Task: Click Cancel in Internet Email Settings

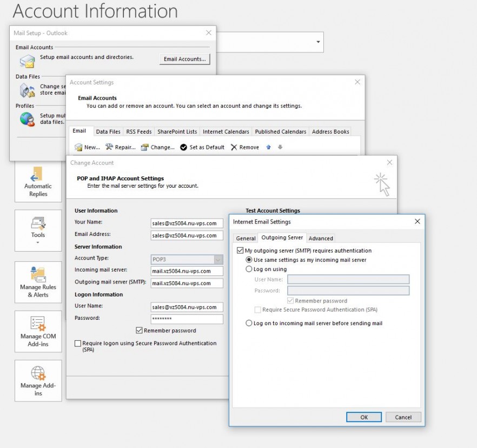Action: 403,417
